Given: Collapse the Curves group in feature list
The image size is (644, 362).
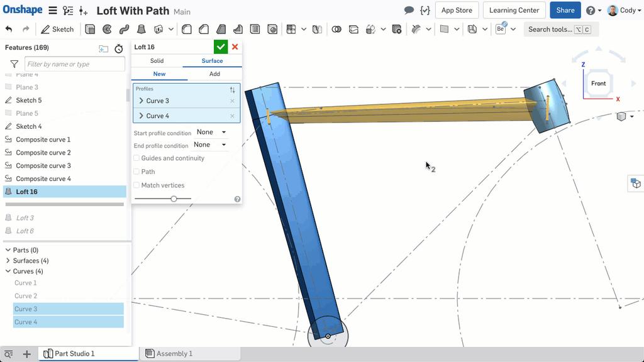Looking at the screenshot, I should pyautogui.click(x=8, y=271).
